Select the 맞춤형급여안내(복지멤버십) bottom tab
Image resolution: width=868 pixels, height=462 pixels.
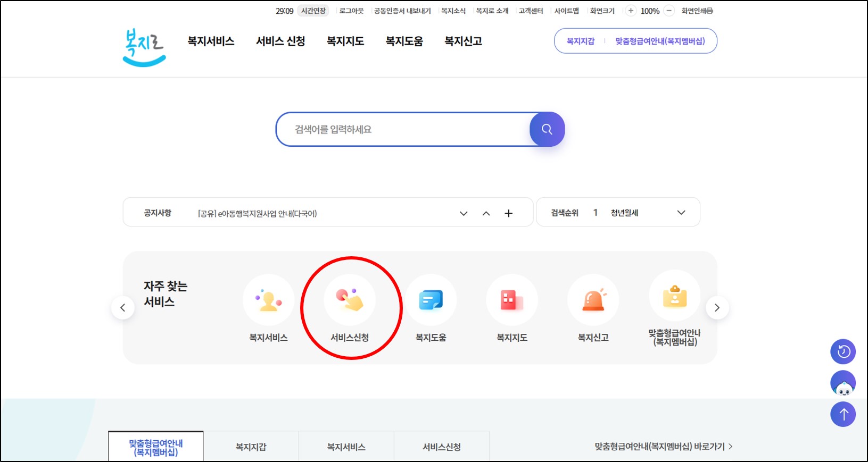coord(156,447)
